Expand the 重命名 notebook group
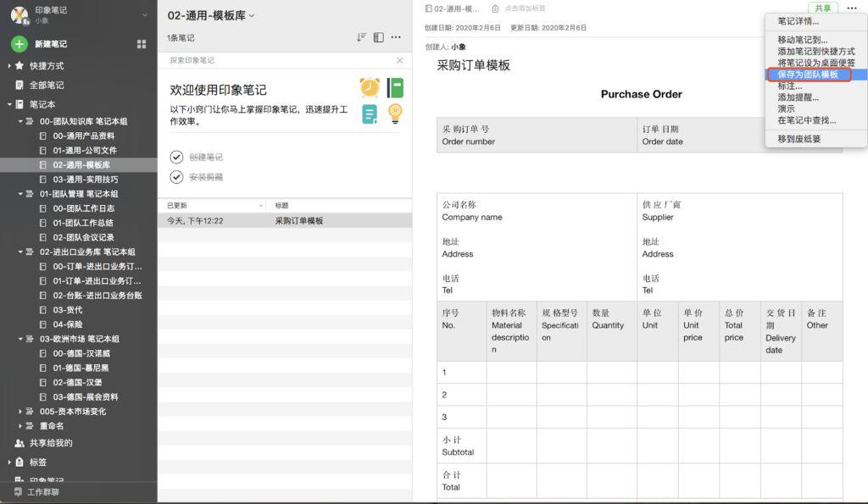 point(20,425)
